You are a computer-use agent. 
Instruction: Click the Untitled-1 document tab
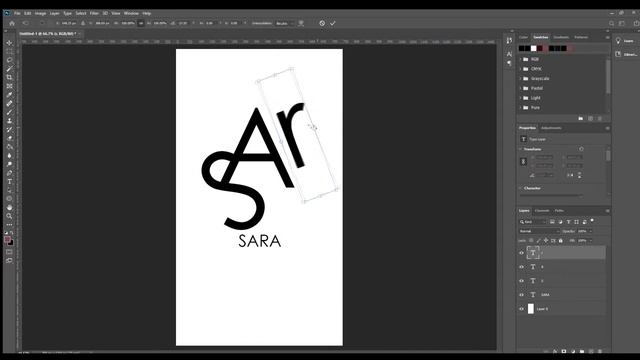coord(49,33)
